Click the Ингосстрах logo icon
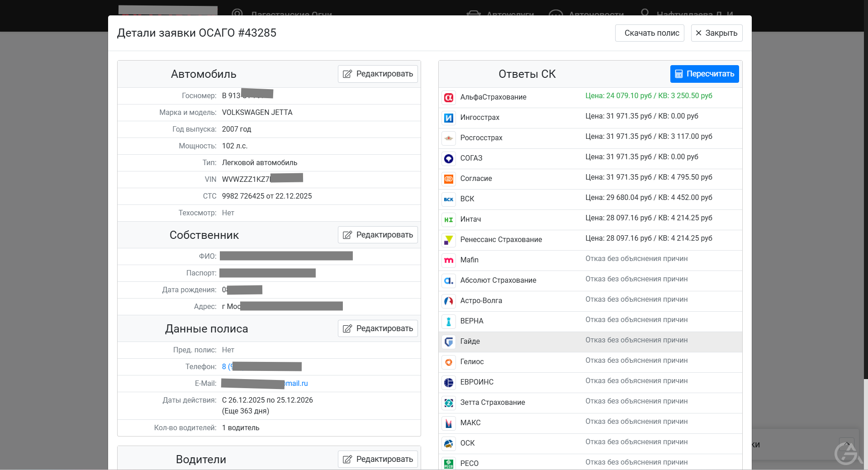The height and width of the screenshot is (470, 868). pos(448,118)
